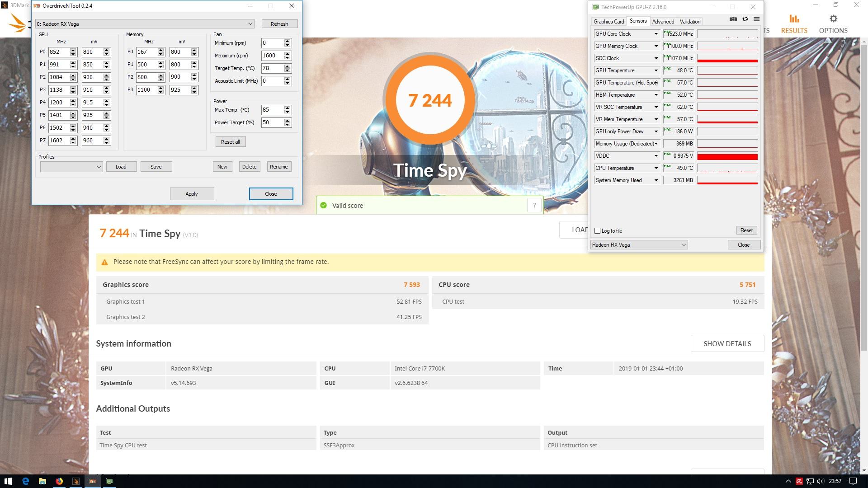The height and width of the screenshot is (488, 868).
Task: Open 3DMark OPTIONS gear icon
Action: [x=833, y=19]
